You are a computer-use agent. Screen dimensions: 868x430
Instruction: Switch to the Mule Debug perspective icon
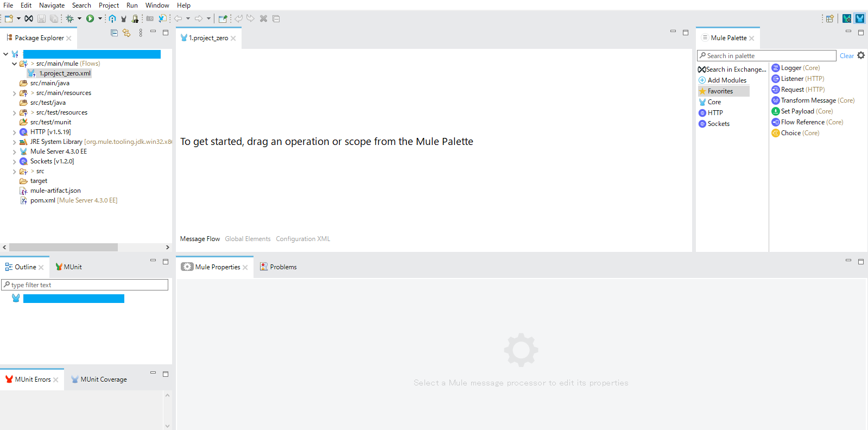point(847,18)
